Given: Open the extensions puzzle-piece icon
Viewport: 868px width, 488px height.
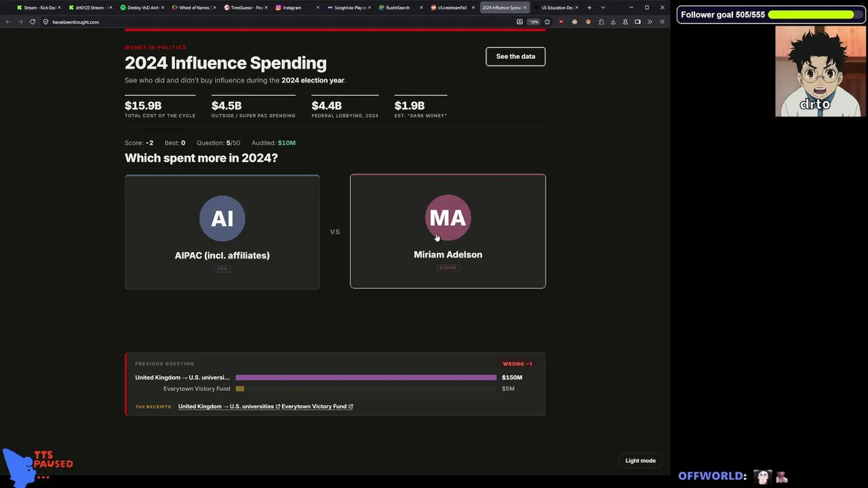Looking at the screenshot, I should click(601, 22).
